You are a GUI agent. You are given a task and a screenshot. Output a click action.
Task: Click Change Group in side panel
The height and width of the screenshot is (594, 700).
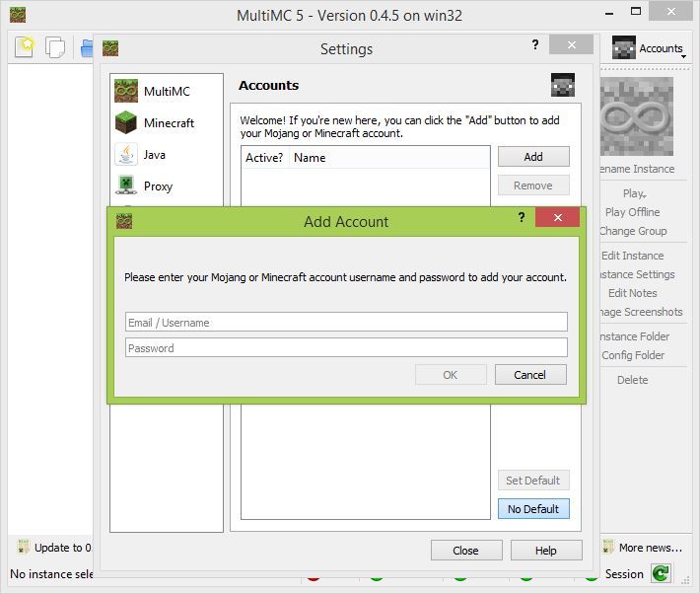click(633, 231)
